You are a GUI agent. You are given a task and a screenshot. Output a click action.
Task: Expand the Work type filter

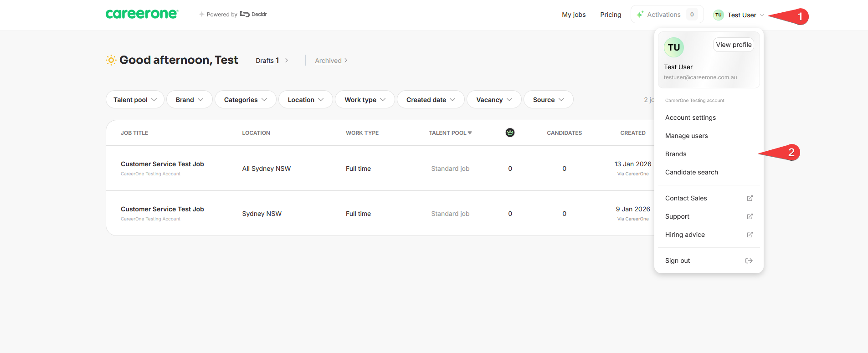[x=365, y=99]
